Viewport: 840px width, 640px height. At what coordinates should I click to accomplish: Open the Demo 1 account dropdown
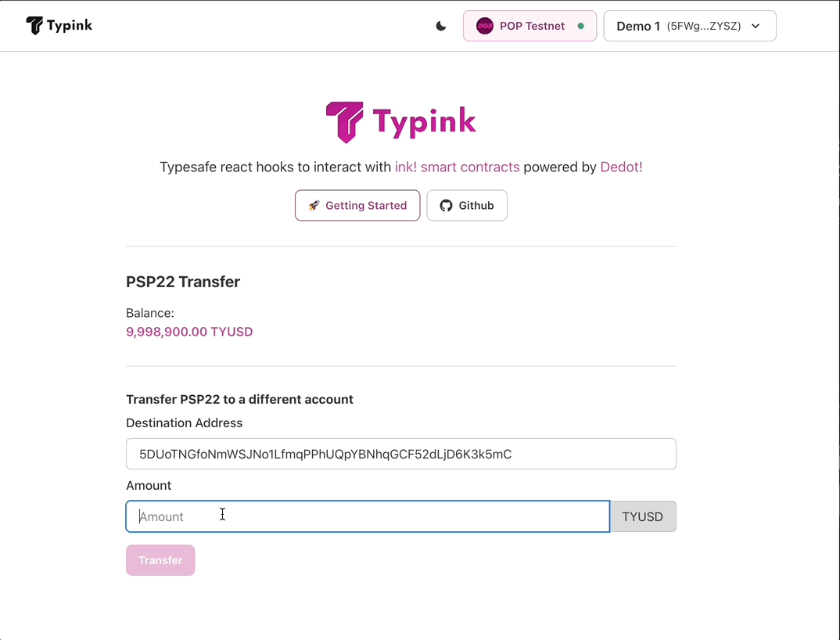679,26
